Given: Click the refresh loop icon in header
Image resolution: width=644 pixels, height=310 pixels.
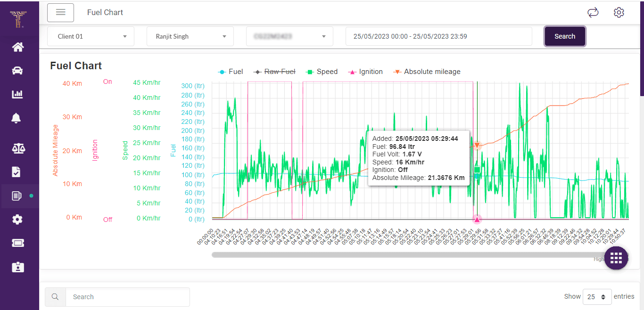Looking at the screenshot, I should [x=593, y=13].
